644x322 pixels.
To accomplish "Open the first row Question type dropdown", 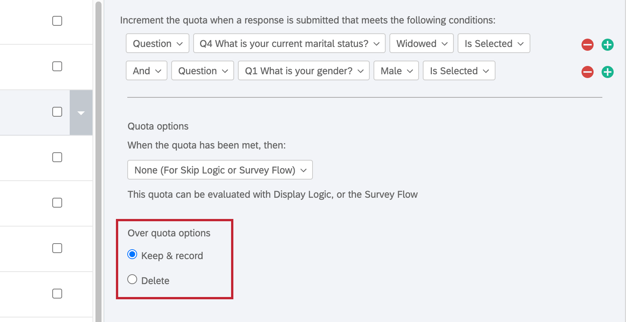I will (158, 43).
